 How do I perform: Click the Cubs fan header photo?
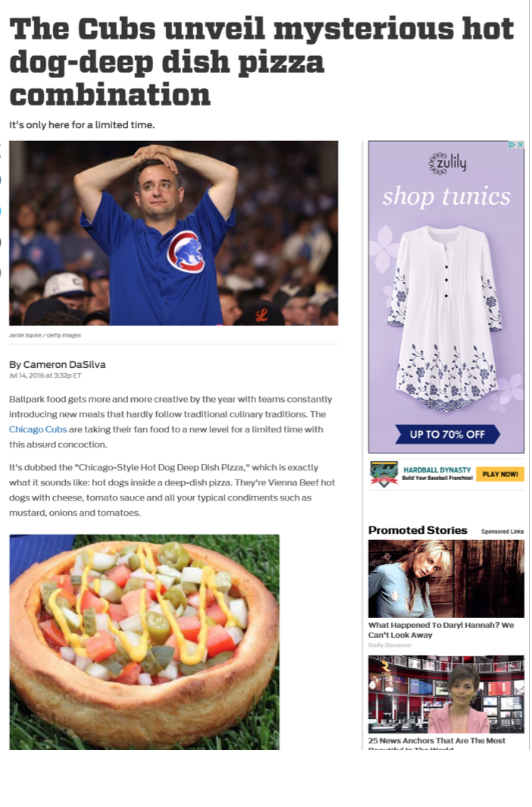click(x=174, y=233)
